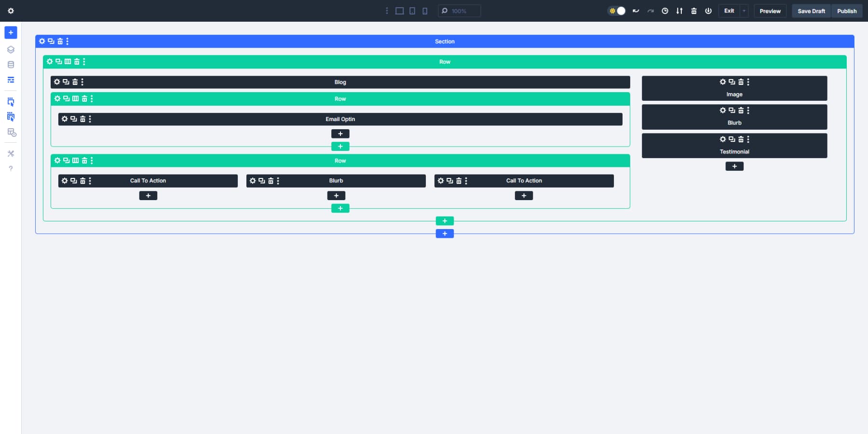The height and width of the screenshot is (434, 868).
Task: Undo the last change
Action: [x=636, y=10]
